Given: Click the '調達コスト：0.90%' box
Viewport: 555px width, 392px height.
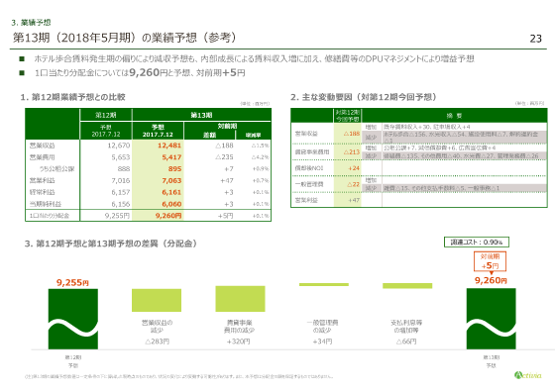Looking at the screenshot, I should [477, 243].
